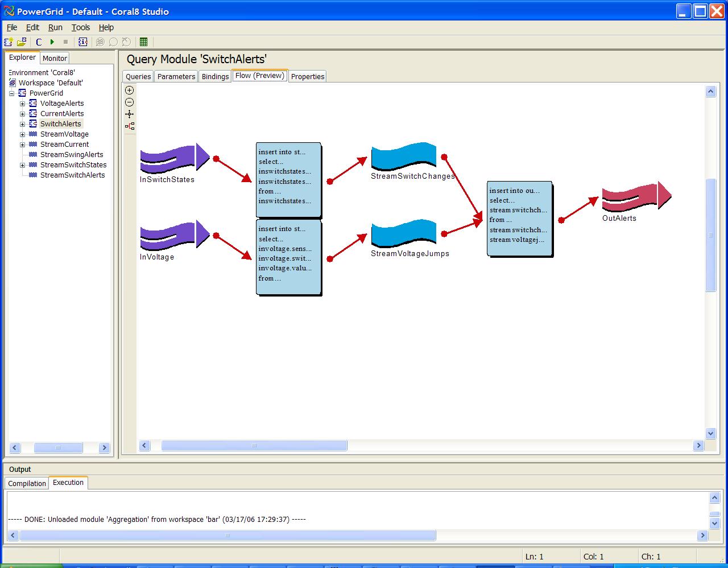Select CurrentAlerts in the explorer tree

click(x=61, y=114)
